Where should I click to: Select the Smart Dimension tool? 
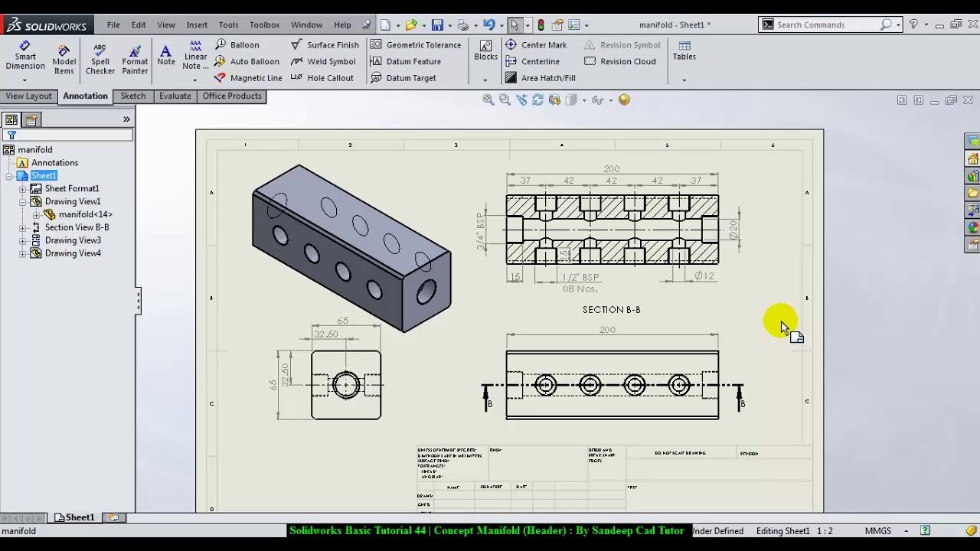tap(25, 56)
